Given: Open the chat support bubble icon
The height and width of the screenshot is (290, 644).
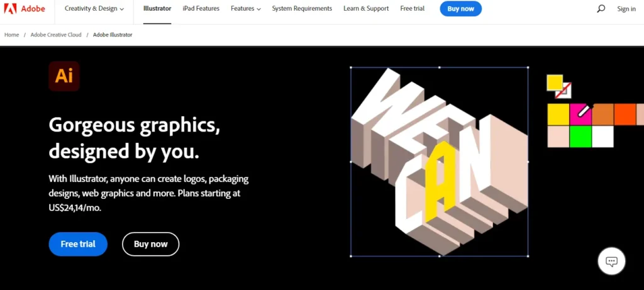Looking at the screenshot, I should (611, 261).
